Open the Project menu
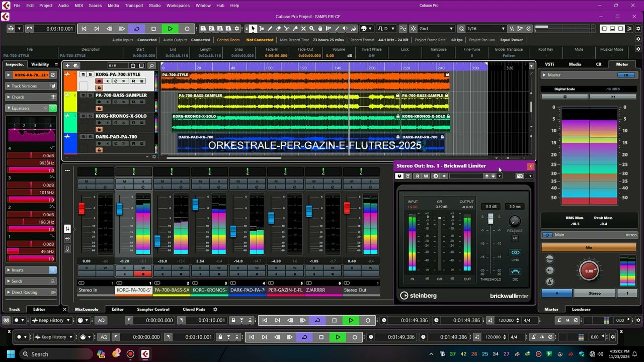Viewport: 644px width, 362px height. click(46, 6)
